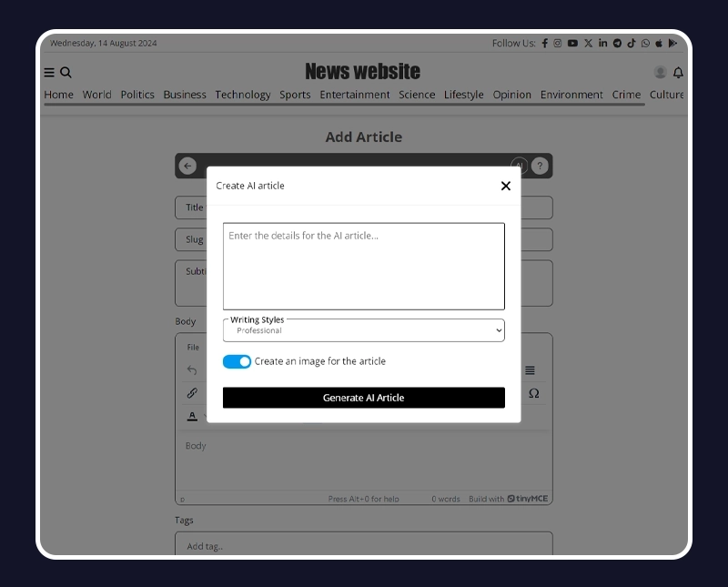Open the Facebook icon under Follow Us
This screenshot has width=728, height=587.
click(544, 43)
